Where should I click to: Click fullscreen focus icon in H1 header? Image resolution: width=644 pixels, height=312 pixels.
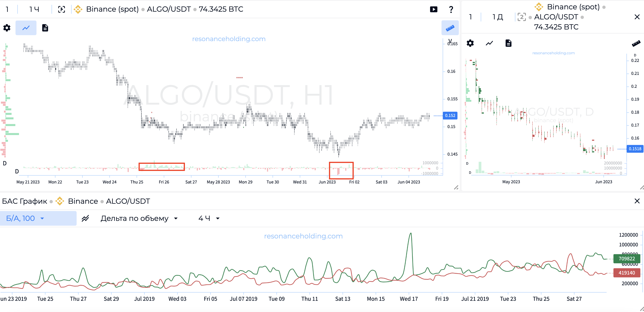(x=62, y=10)
